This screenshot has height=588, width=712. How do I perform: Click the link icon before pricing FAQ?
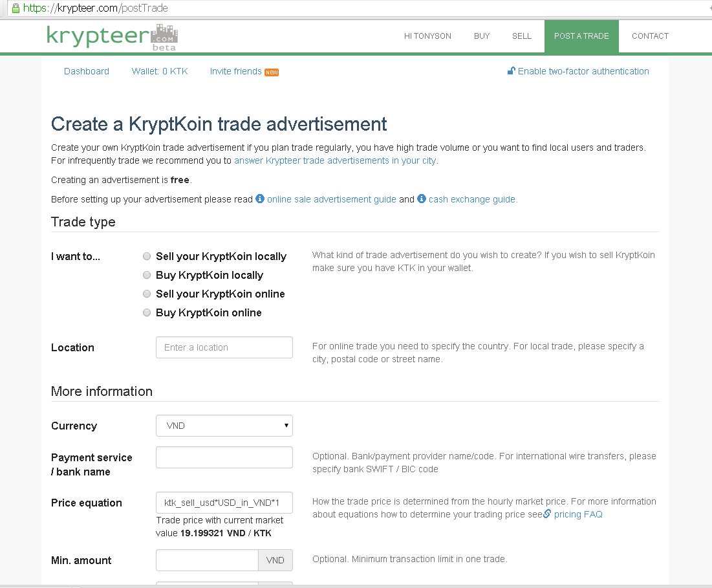coord(547,514)
